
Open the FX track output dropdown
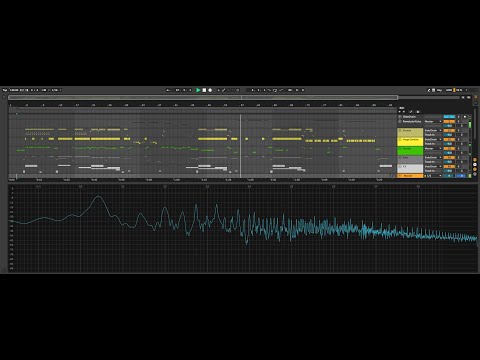tap(433, 166)
